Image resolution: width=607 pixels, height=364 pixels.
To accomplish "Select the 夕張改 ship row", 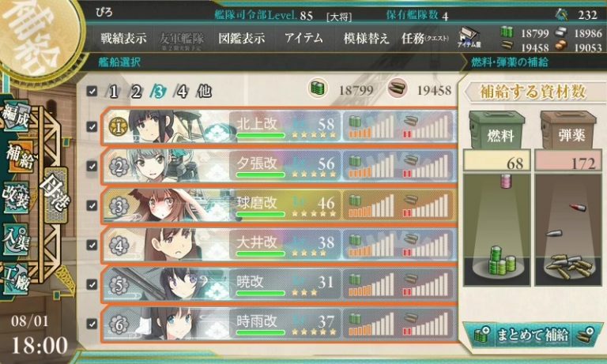I will point(279,166).
